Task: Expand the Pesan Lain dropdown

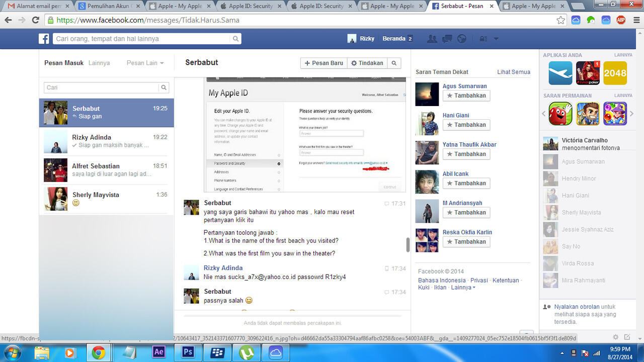Action: (x=145, y=63)
